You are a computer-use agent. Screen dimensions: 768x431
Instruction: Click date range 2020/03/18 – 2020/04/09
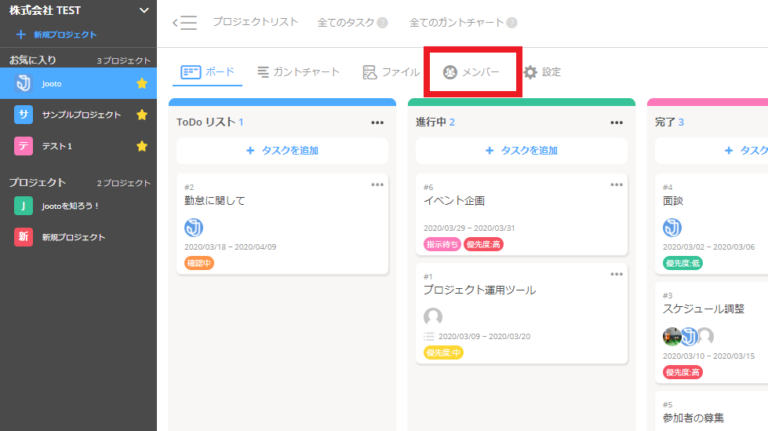230,247
